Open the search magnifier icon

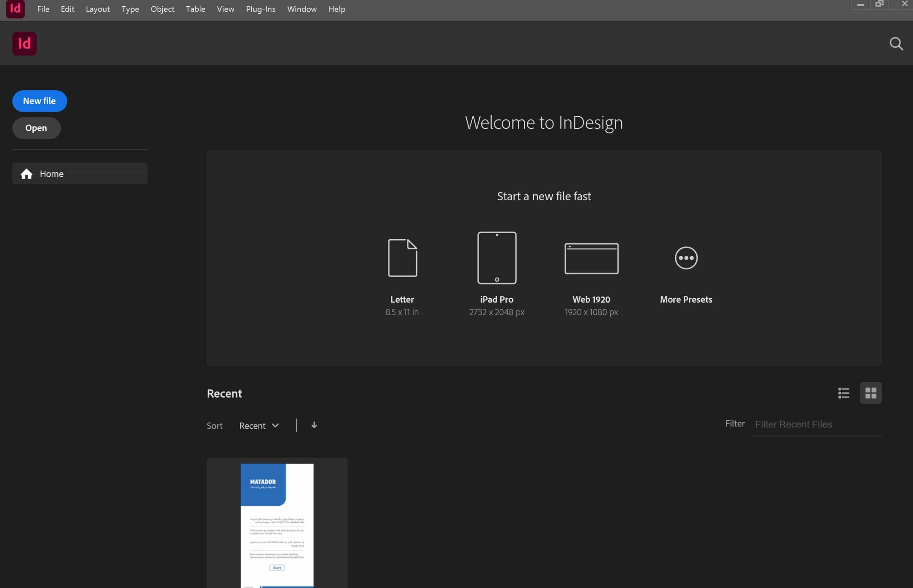[x=896, y=44]
